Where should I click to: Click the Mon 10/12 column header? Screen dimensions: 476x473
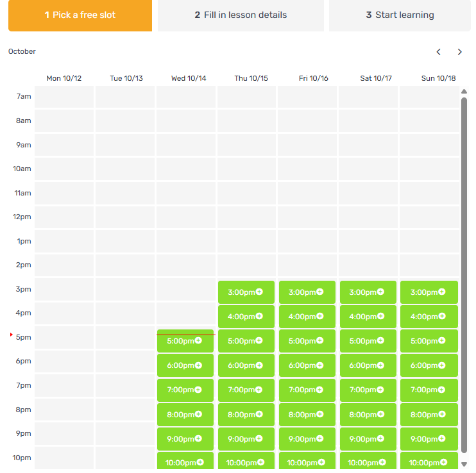coord(64,78)
